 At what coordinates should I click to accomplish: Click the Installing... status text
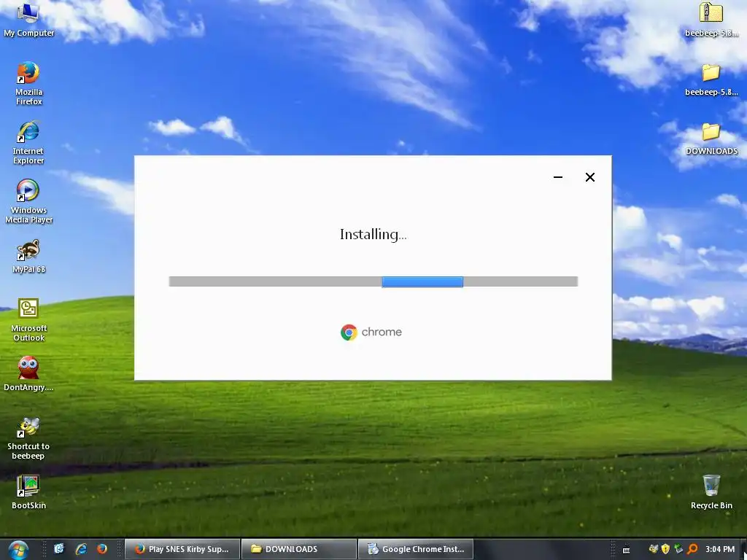click(x=373, y=235)
